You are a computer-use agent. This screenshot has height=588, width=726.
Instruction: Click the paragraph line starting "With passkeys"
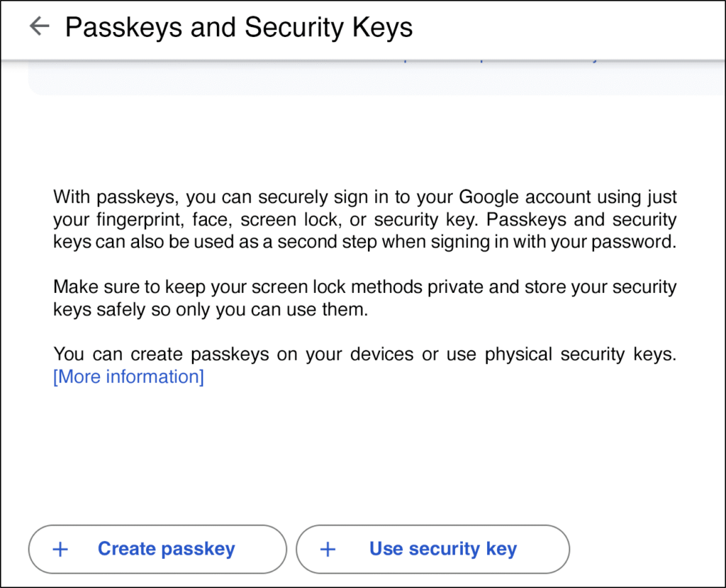364,196
